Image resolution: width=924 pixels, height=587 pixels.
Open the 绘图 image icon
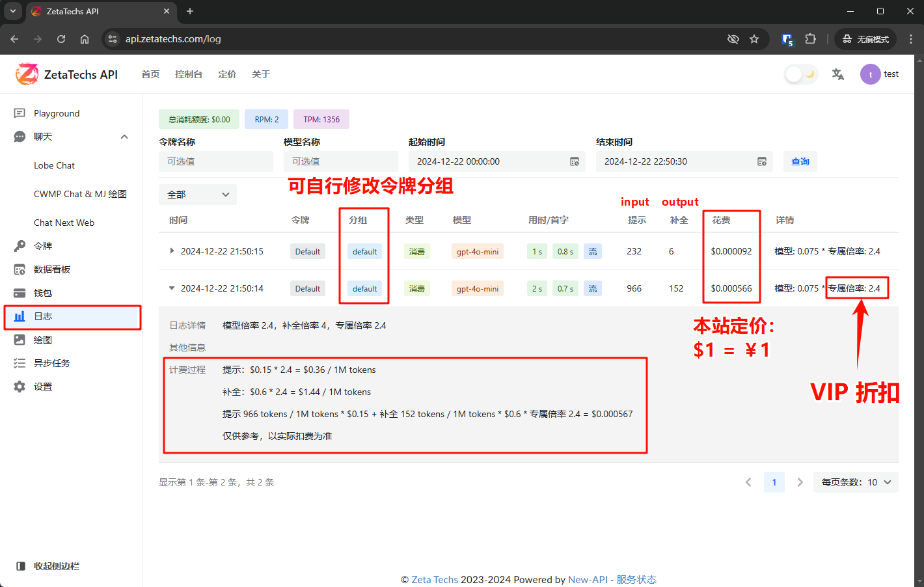coord(20,340)
